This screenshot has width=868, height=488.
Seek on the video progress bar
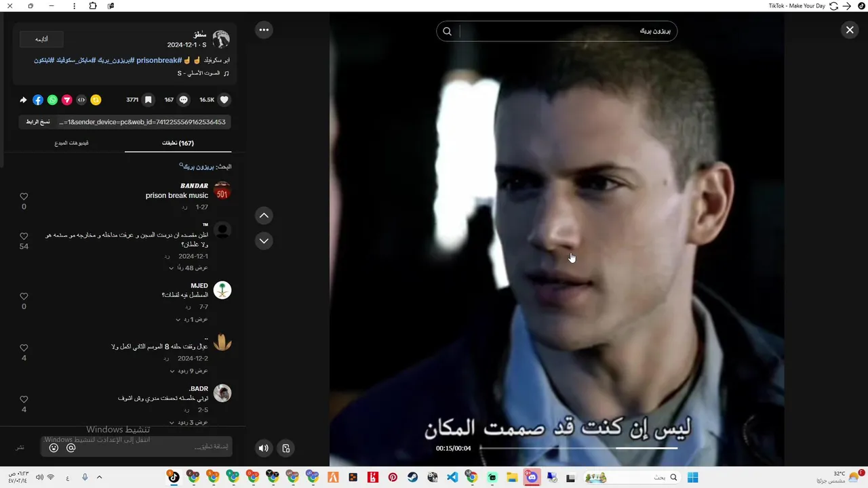[578, 448]
